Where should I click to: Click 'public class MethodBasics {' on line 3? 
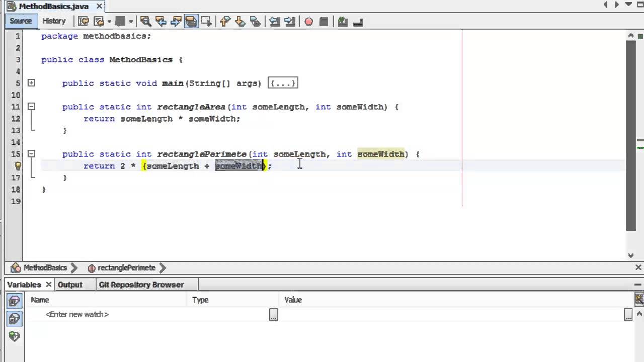coord(112,59)
